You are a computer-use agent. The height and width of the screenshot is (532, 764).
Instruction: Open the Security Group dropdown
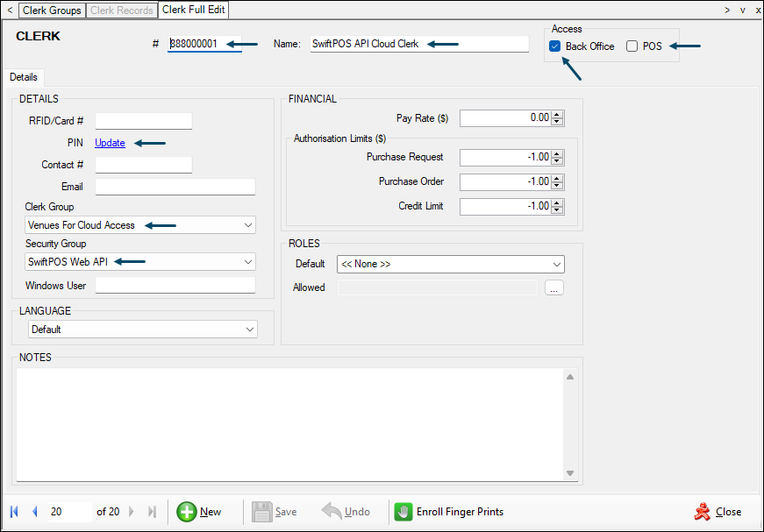click(246, 261)
